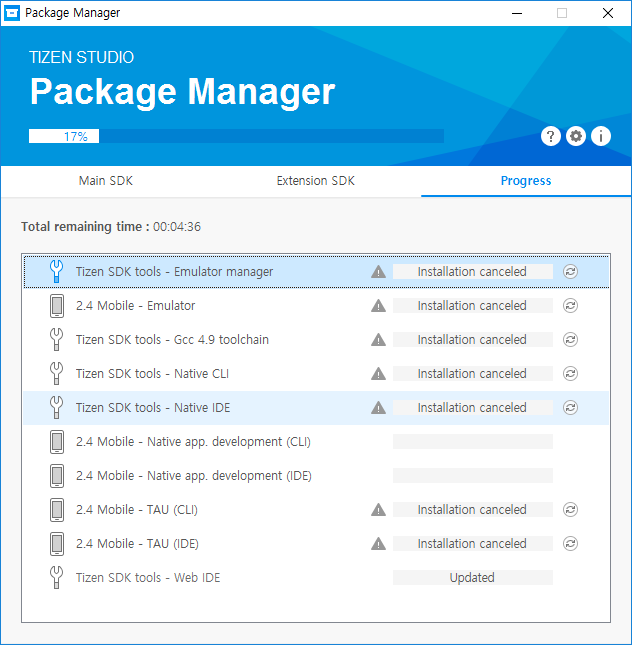
Task: Select 2.4 Mobile Native app. development (CLI)
Action: [180, 442]
